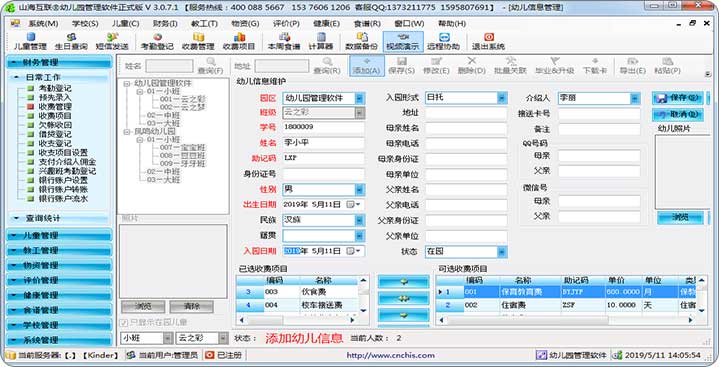Click the 毕业&升级 icon
The height and width of the screenshot is (367, 719).
point(554,66)
